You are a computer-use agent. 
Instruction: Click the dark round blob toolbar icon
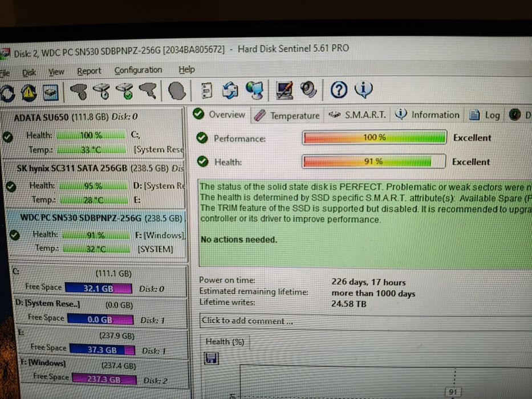[x=177, y=91]
